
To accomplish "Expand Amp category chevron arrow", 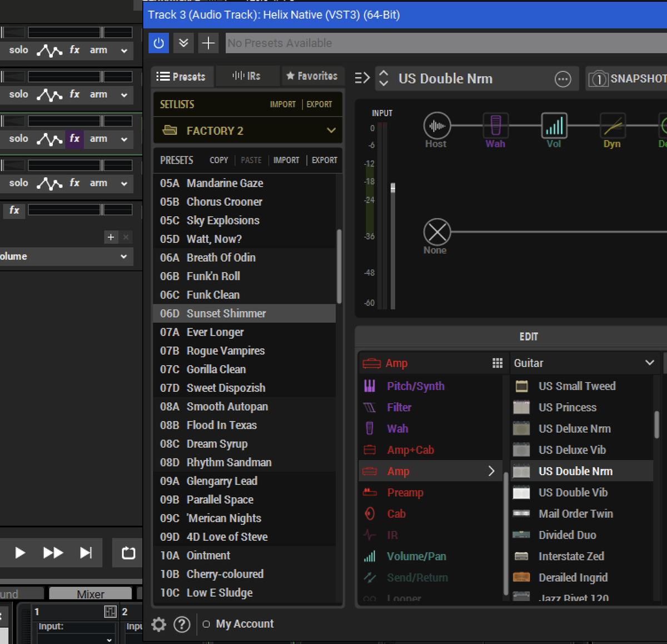I will (491, 471).
